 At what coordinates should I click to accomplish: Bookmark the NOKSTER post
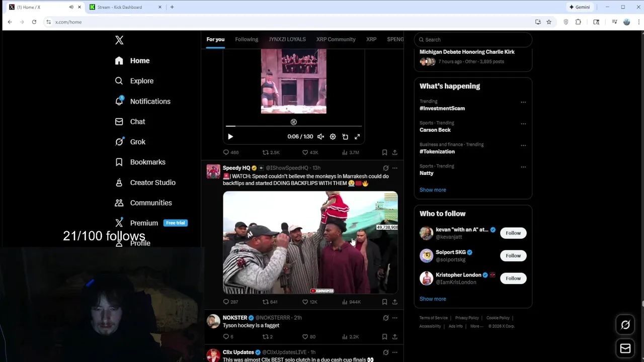(x=384, y=336)
